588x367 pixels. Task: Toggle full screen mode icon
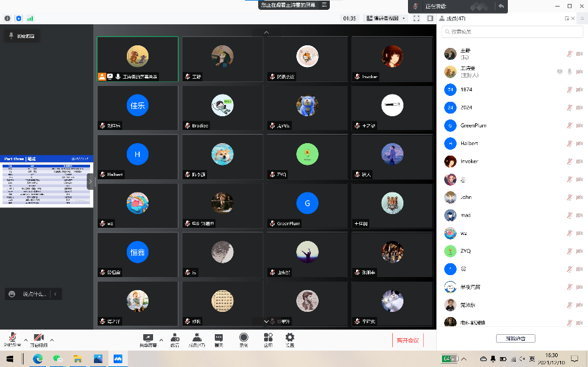tap(417, 18)
